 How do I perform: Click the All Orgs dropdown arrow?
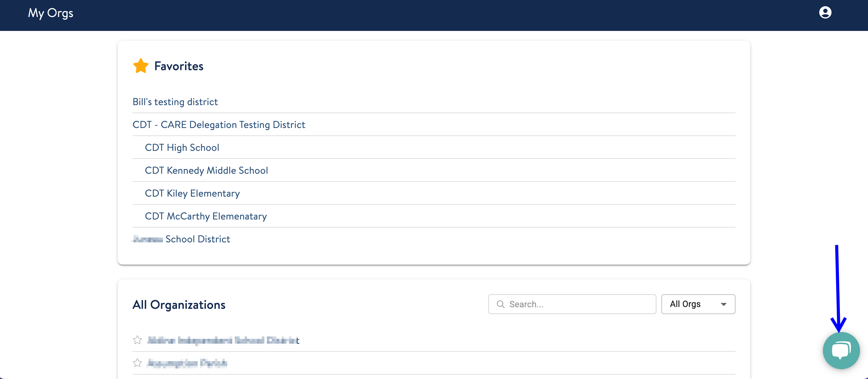pos(723,304)
